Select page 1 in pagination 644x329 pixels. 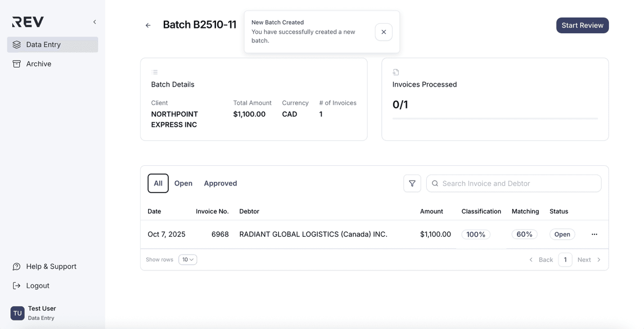tap(565, 260)
